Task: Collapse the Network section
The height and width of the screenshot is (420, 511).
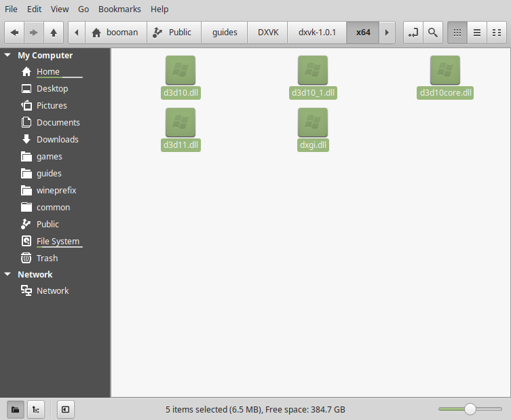Action: 7,274
